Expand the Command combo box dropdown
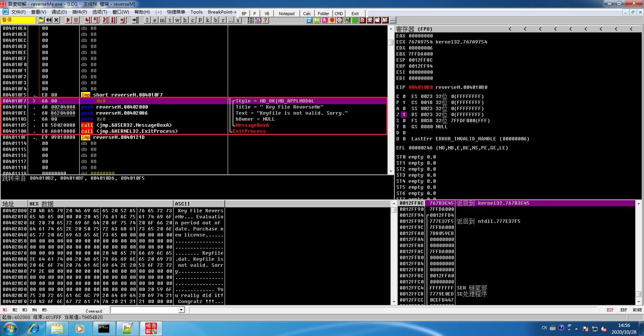Image resolution: width=644 pixels, height=336 pixels. click(181, 310)
